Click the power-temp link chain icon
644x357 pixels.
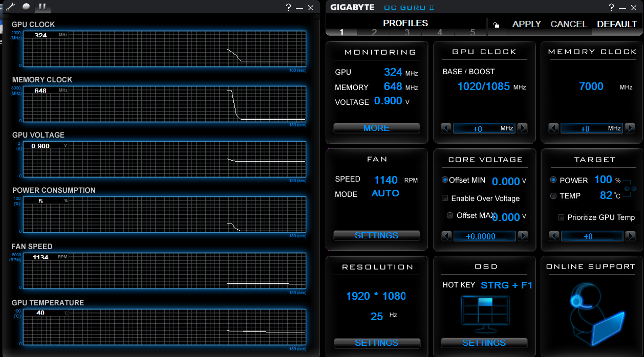[630, 188]
